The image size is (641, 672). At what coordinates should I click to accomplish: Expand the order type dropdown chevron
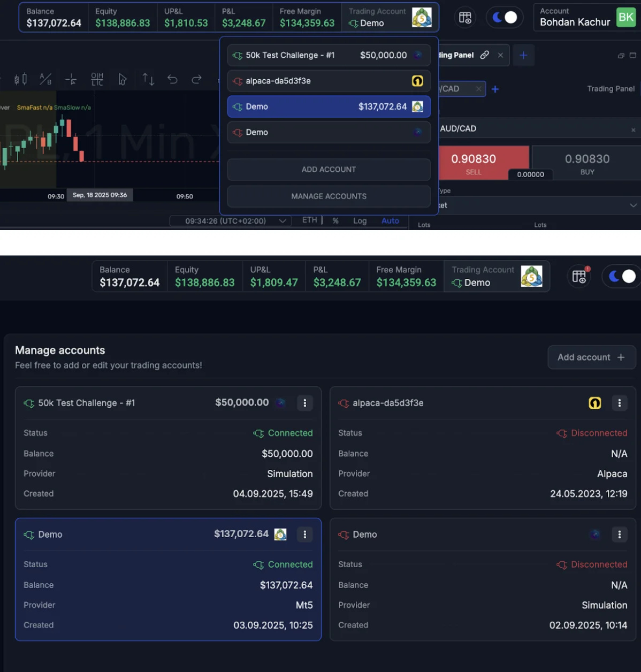(634, 205)
